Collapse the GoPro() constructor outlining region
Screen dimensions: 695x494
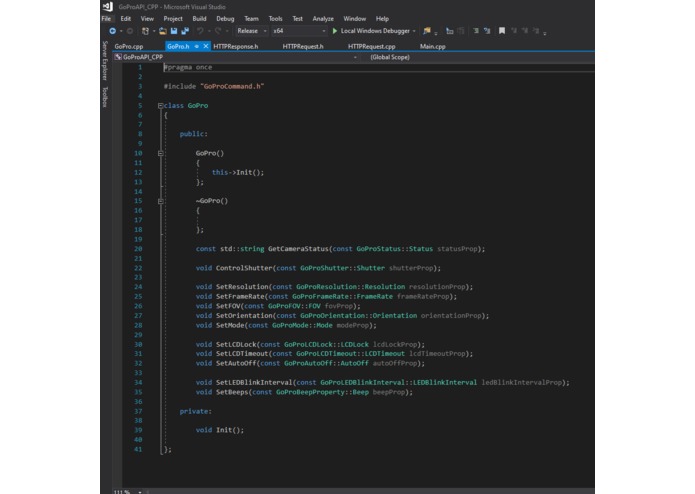pos(160,153)
